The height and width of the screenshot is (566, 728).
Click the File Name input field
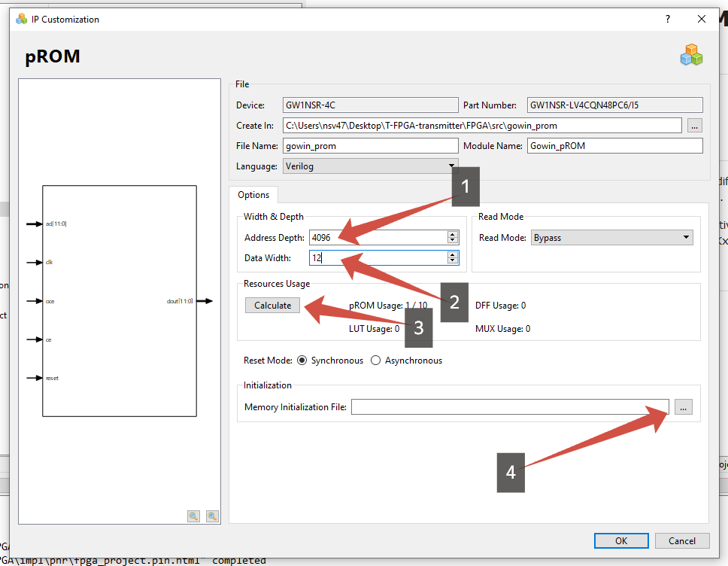(371, 146)
